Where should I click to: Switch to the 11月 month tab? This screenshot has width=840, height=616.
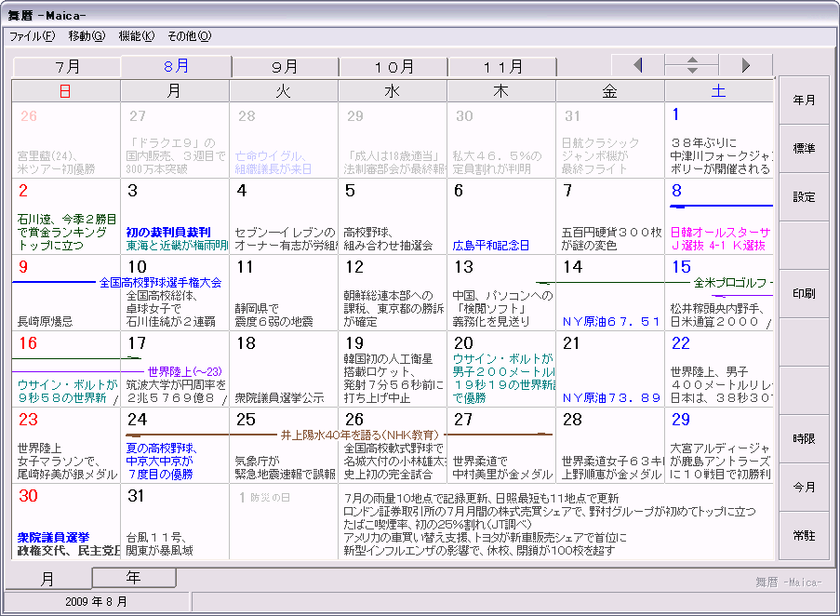(503, 67)
